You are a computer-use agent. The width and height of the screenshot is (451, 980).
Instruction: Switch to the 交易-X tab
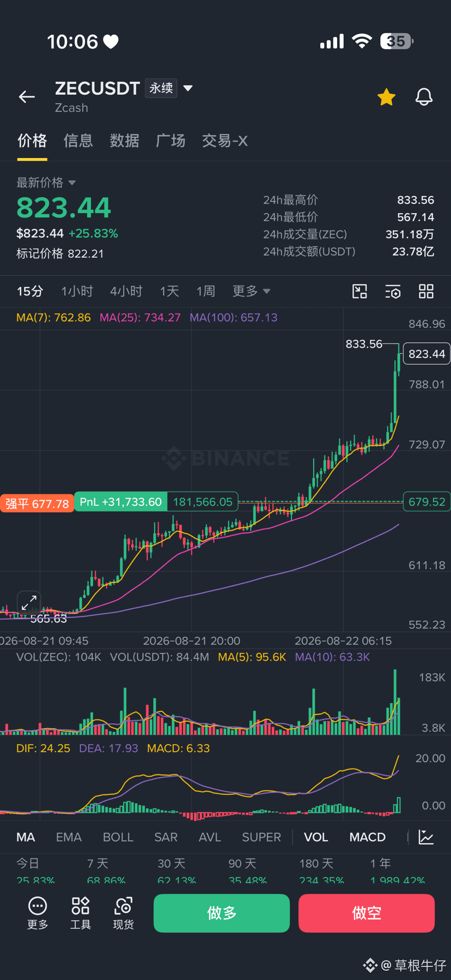224,141
